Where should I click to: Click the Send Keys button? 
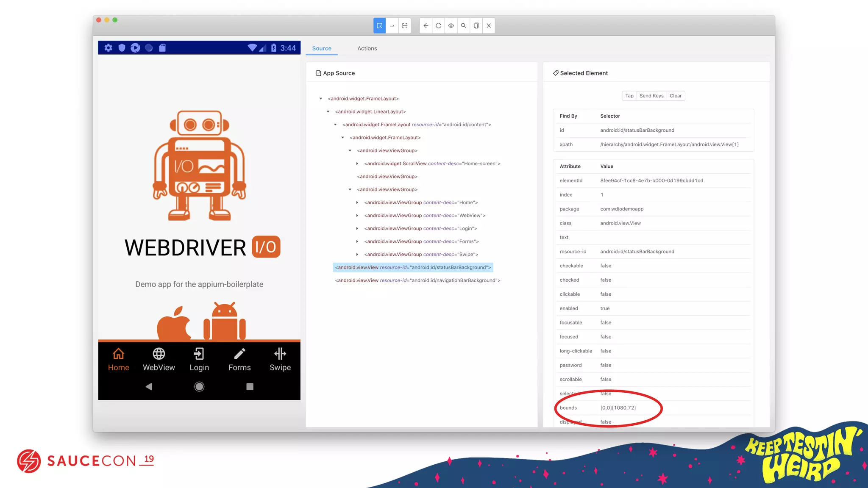pos(651,96)
